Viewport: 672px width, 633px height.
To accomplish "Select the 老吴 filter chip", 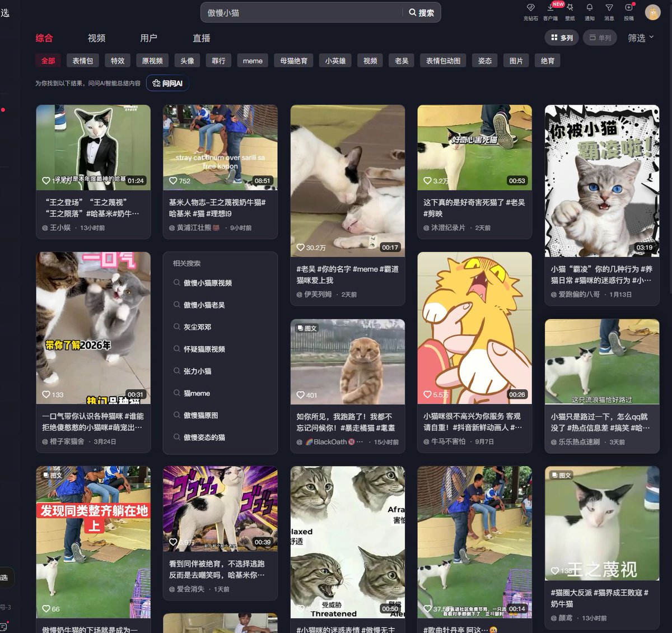I will (402, 60).
